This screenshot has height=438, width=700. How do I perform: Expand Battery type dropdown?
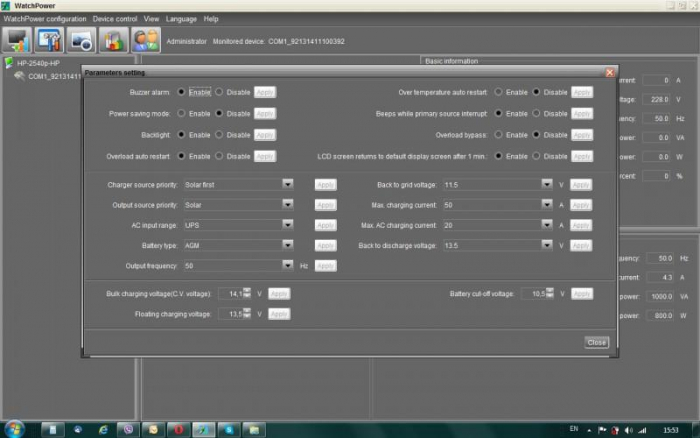288,245
